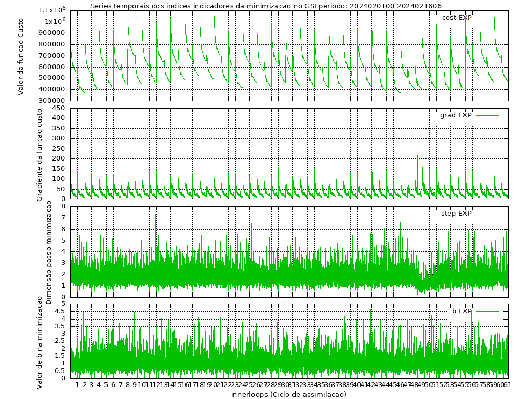The image size is (532, 399).
Task: Click x-axis tick label '61'
Action: coord(507,385)
